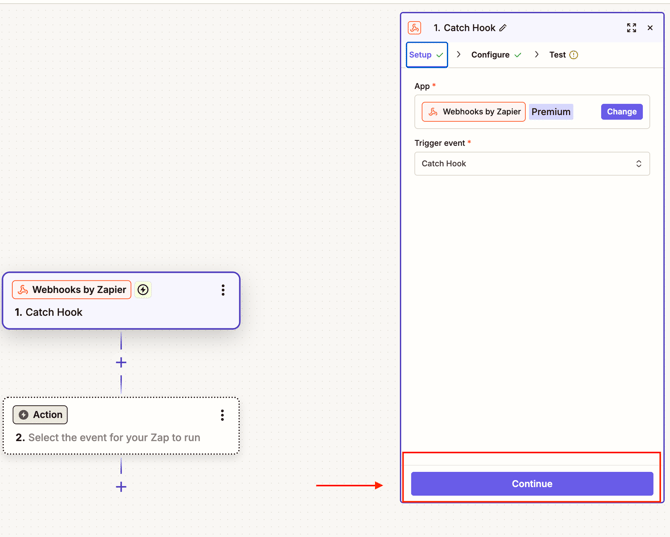Click the 'Trigger event' field label
Screen dimensions: 670x537
440,143
